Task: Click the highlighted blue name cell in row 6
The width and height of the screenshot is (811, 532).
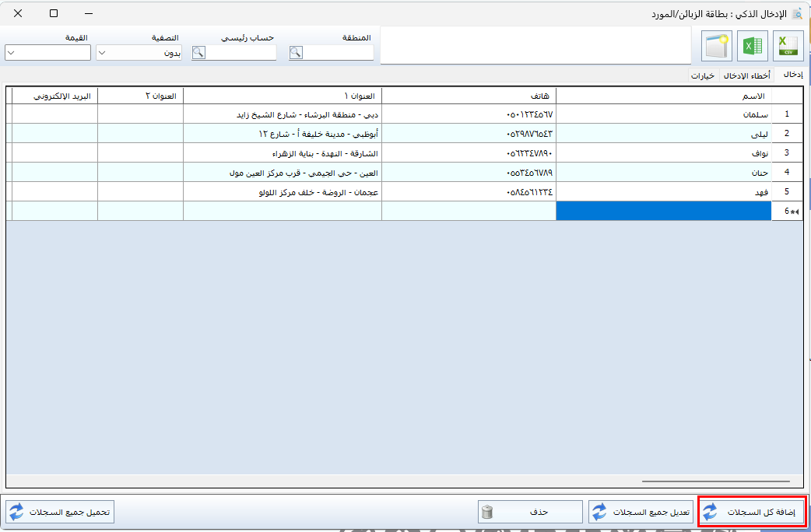Action: point(664,211)
